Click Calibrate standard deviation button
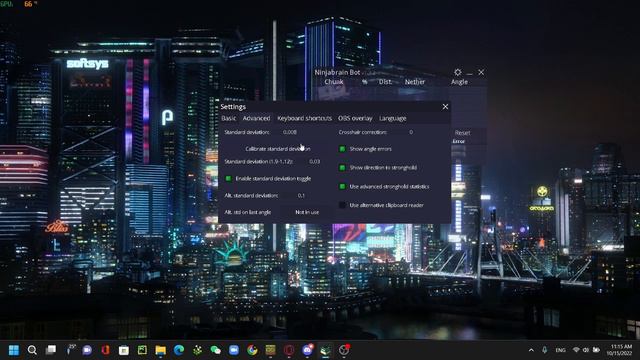Viewport: 640px width, 360px height. click(x=278, y=149)
